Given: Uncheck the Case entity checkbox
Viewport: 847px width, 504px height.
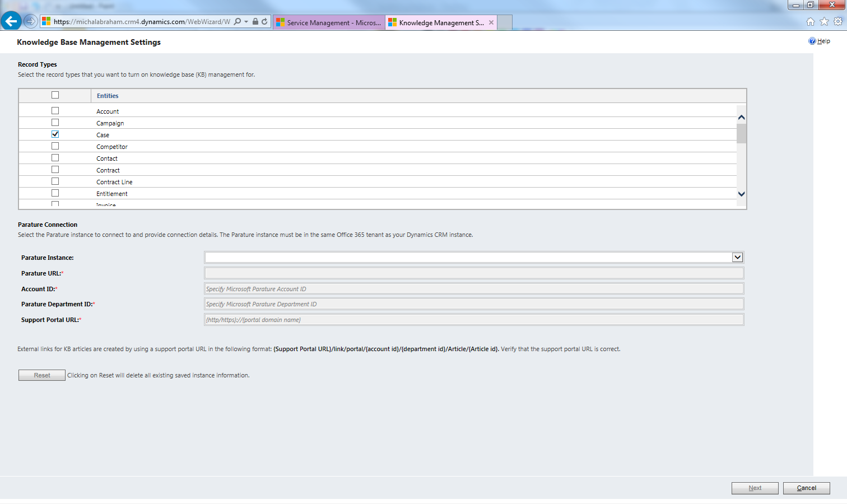Looking at the screenshot, I should point(55,134).
